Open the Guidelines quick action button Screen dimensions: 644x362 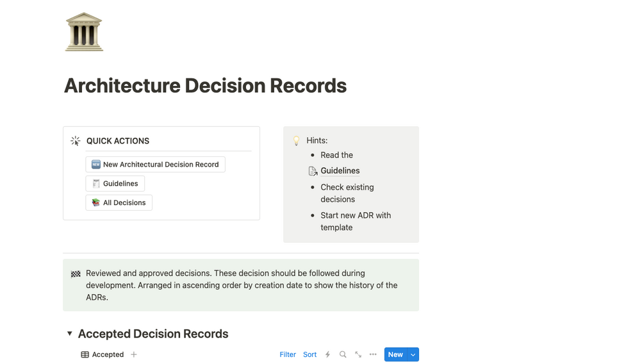(115, 184)
